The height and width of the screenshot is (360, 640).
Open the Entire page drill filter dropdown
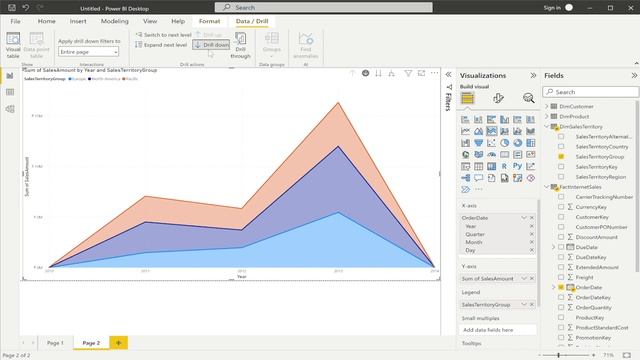click(89, 52)
